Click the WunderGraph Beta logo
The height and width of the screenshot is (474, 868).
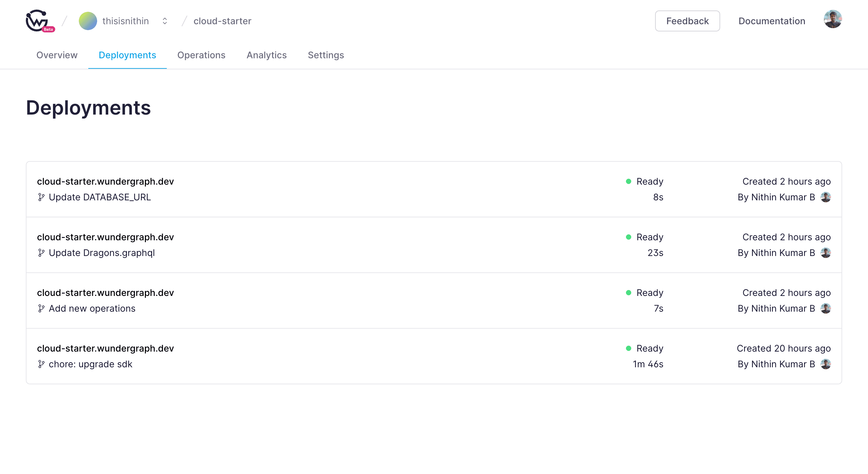tap(40, 21)
